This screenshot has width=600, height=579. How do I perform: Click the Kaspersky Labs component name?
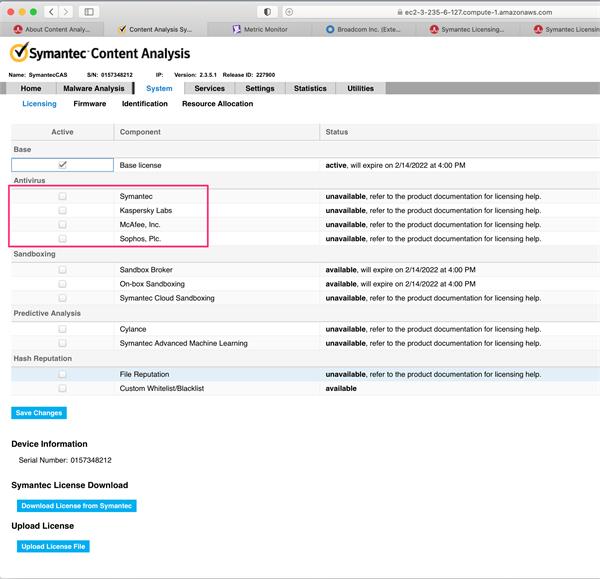tap(146, 210)
